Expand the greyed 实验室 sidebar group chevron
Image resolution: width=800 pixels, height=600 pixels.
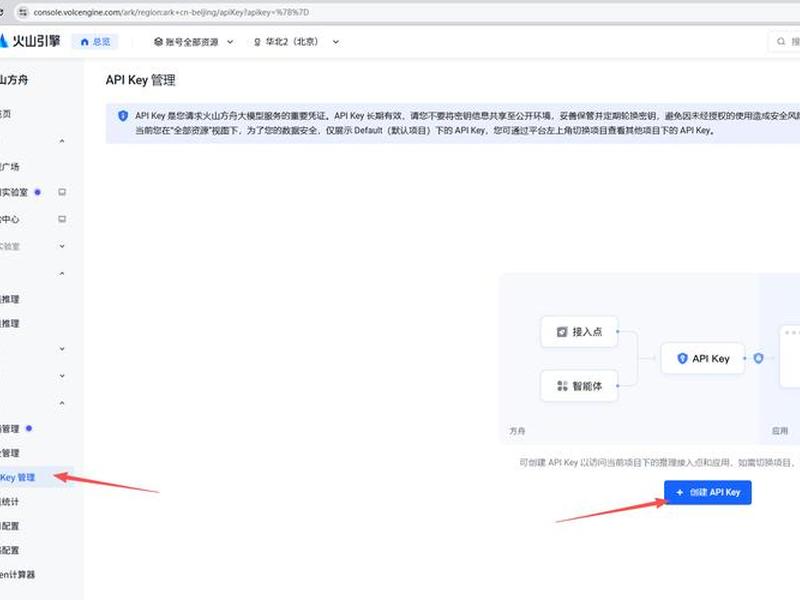click(x=62, y=246)
